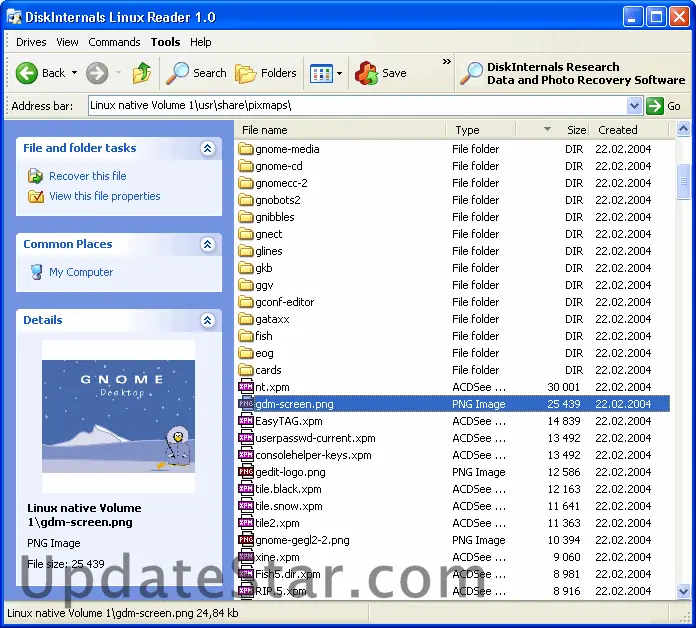The width and height of the screenshot is (696, 628).
Task: Click the Recover this file link
Action: pyautogui.click(x=88, y=176)
